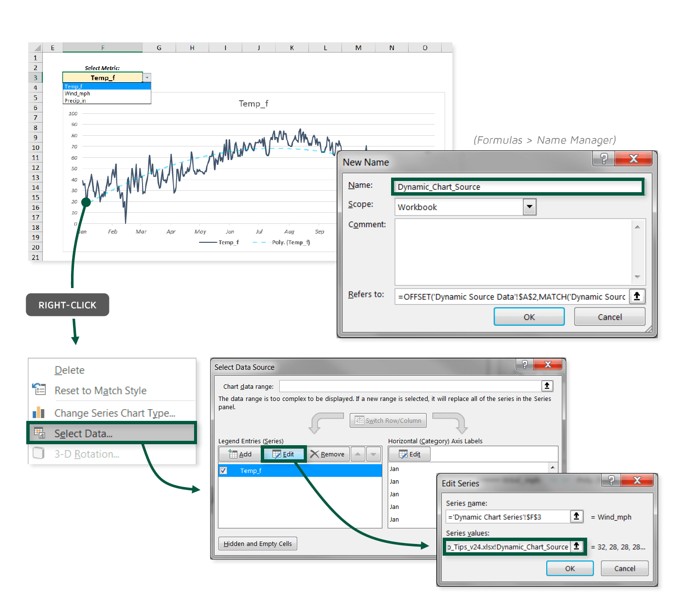This screenshot has width=682, height=616.
Task: Collapse the Chart data range picker icon
Action: [x=547, y=386]
